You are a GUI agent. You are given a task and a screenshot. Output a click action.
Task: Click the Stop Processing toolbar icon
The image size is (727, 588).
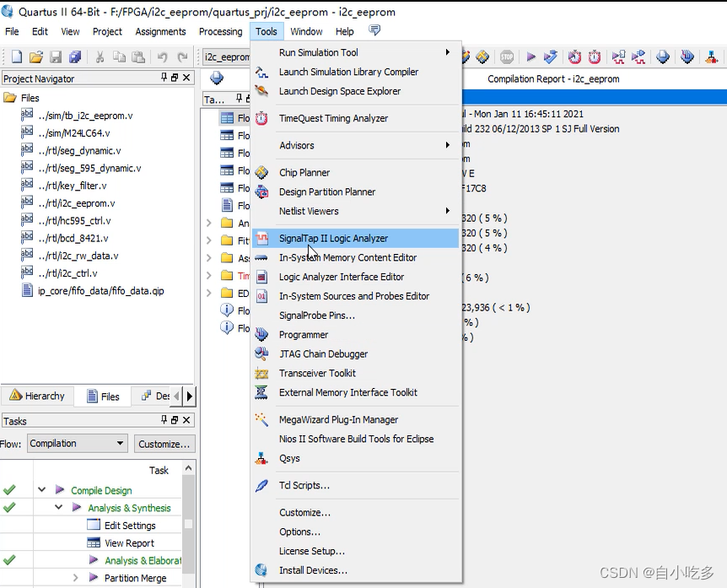pyautogui.click(x=507, y=57)
